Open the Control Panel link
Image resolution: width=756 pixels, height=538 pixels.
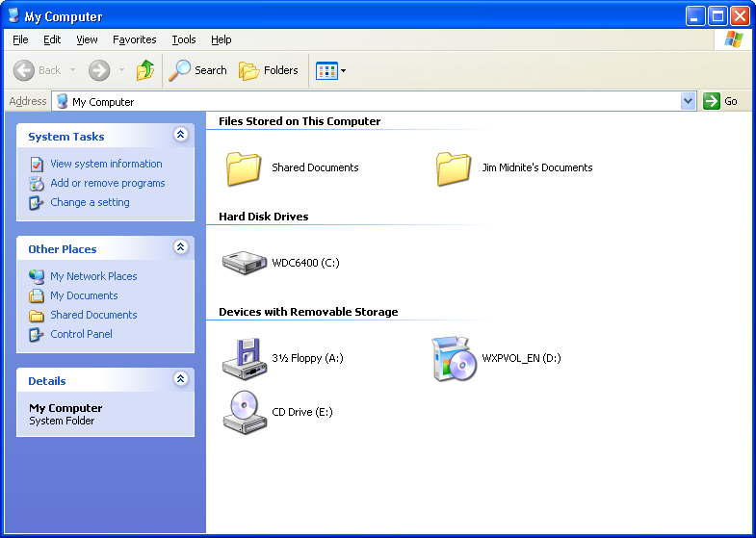pos(81,334)
